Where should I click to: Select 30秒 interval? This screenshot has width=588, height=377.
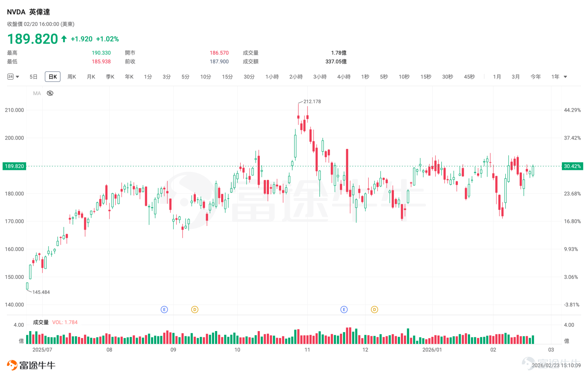(x=447, y=77)
